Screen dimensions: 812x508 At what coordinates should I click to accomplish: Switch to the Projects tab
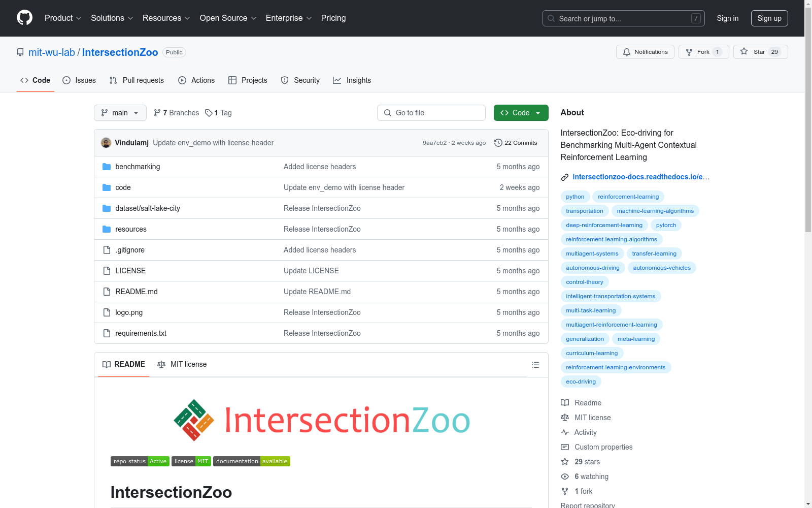(248, 80)
